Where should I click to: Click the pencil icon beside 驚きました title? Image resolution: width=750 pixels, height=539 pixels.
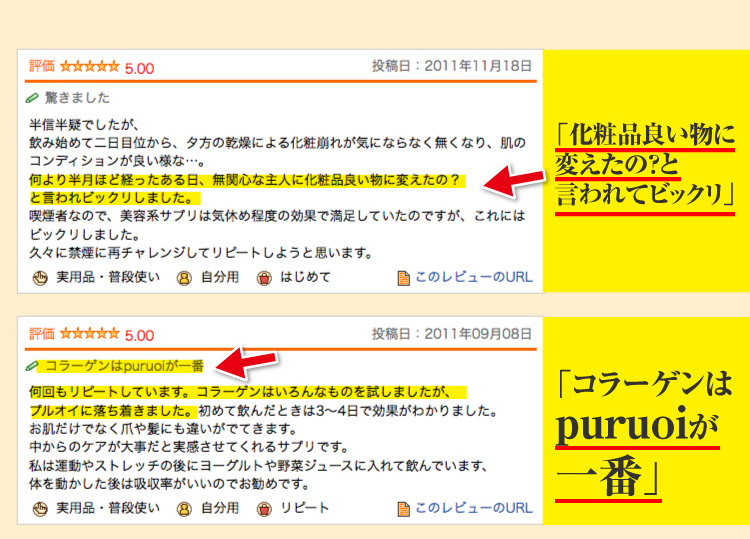33,98
